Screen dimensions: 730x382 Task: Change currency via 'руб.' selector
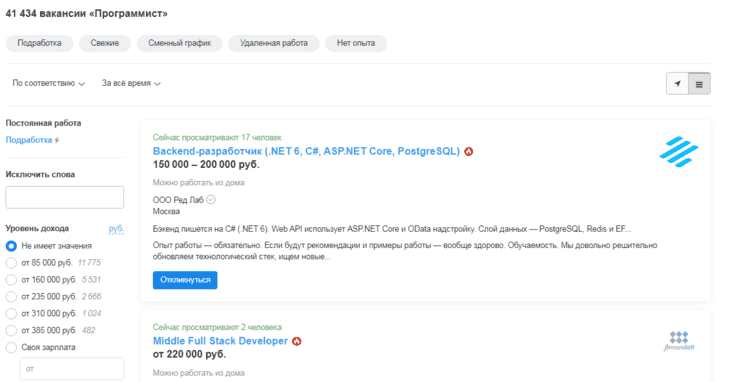tap(116, 228)
